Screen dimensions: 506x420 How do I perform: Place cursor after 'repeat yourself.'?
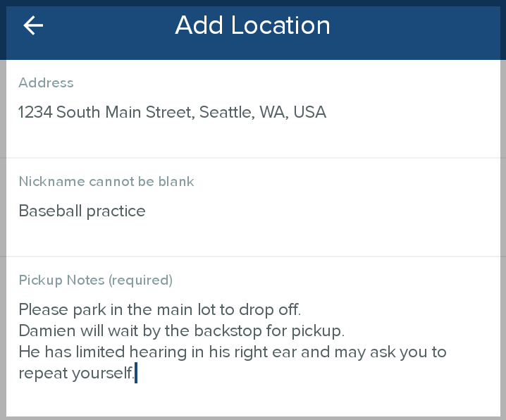[135, 373]
